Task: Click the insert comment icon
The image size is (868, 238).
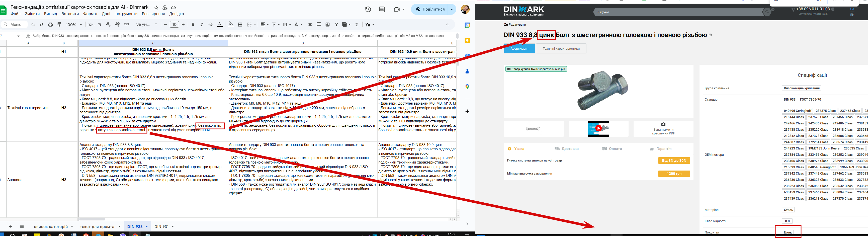Action: click(319, 25)
